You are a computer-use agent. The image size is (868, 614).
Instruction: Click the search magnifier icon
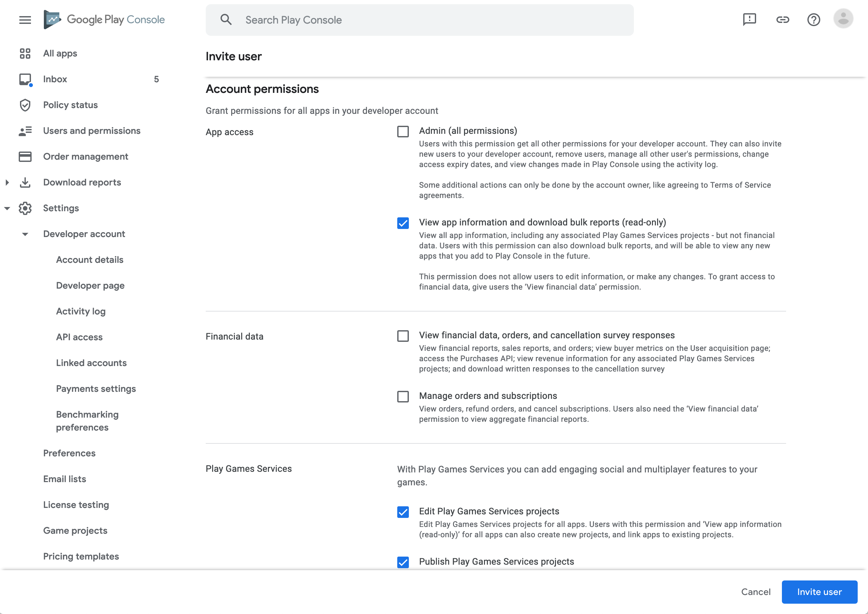[226, 20]
